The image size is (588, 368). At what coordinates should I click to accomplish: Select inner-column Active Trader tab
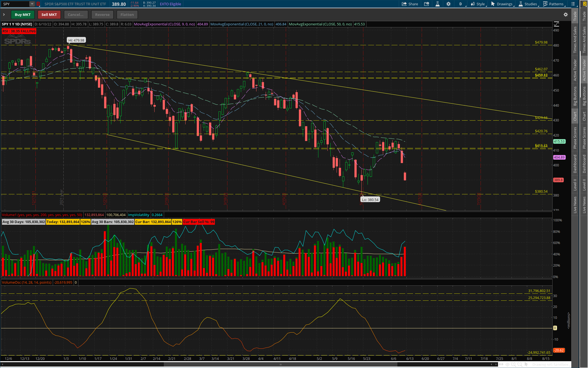point(575,70)
